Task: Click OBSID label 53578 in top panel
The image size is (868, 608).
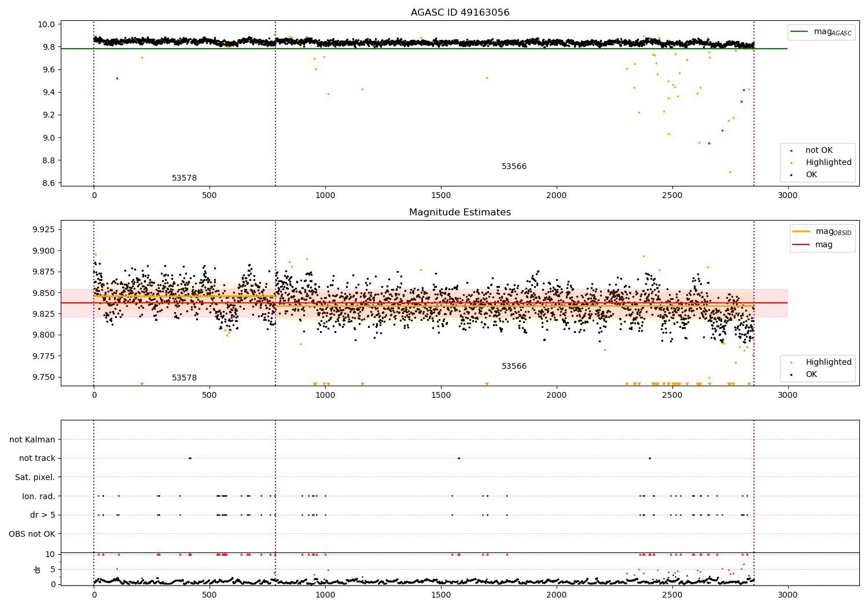Action: pyautogui.click(x=184, y=178)
